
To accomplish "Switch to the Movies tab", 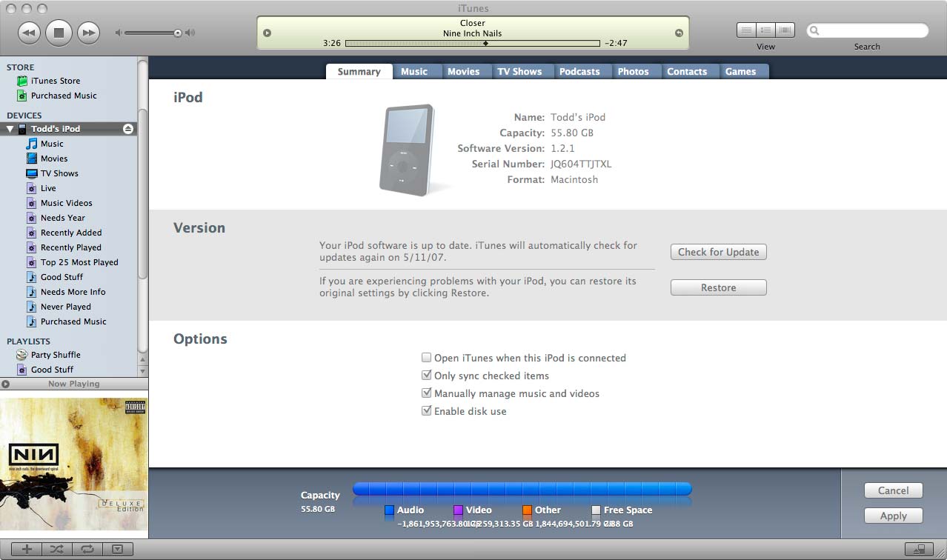I will pos(463,72).
